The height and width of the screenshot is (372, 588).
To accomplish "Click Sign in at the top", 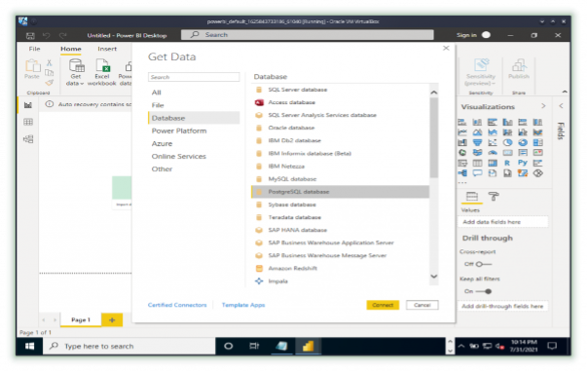I will pyautogui.click(x=466, y=35).
